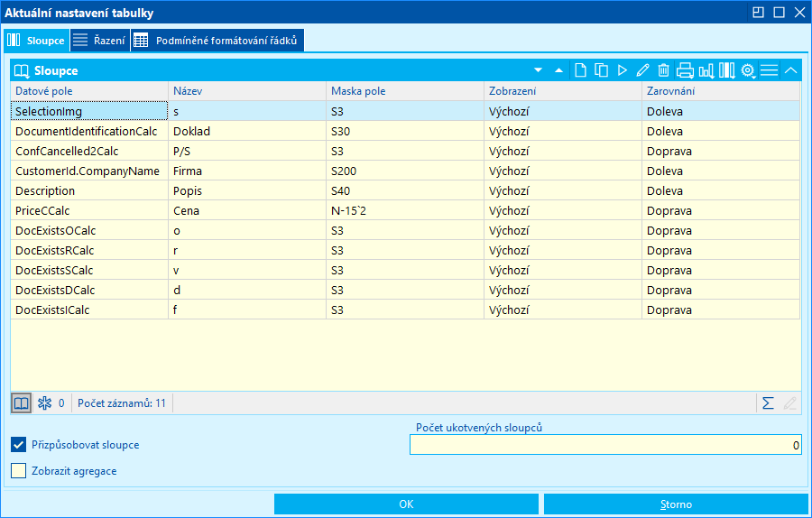Click the Cena name cell

point(247,211)
